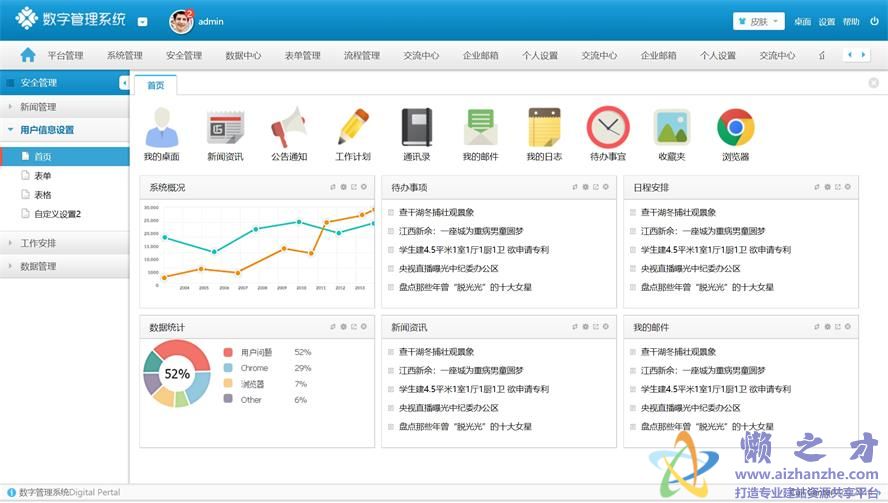Refresh the 系统概况 panel
The height and width of the screenshot is (503, 888).
[333, 187]
